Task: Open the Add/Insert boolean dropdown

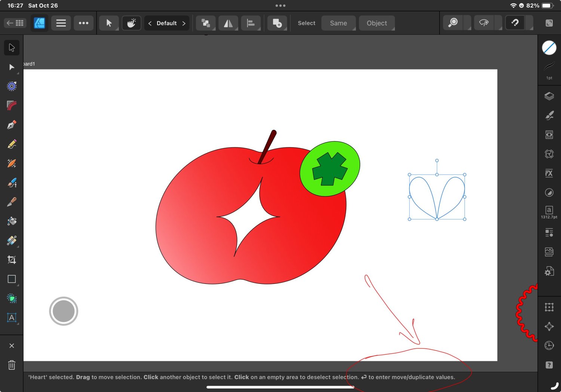Action: [277, 23]
